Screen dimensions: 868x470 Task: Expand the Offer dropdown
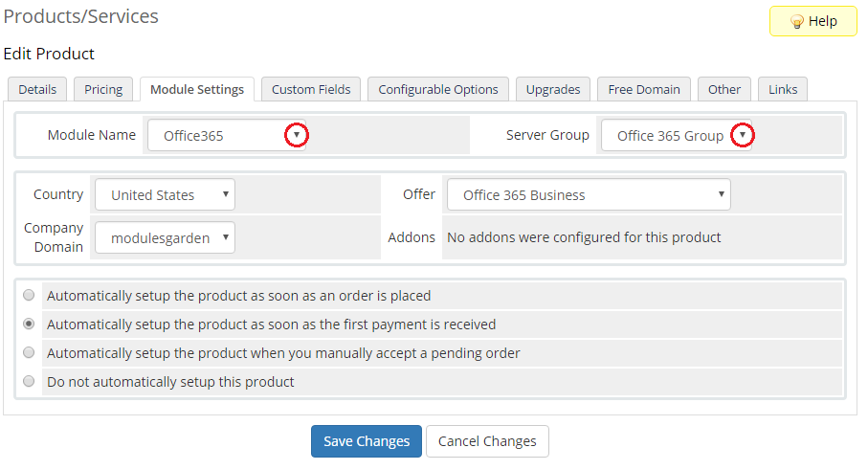(x=589, y=194)
